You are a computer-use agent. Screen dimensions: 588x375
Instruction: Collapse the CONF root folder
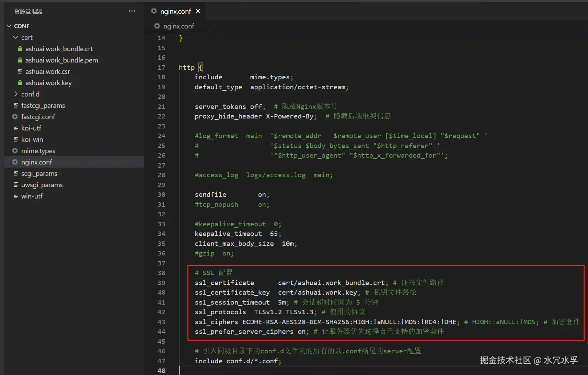[x=9, y=26]
